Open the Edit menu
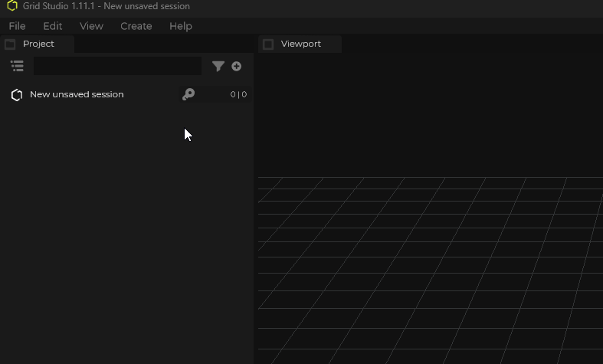603x364 pixels. click(53, 26)
